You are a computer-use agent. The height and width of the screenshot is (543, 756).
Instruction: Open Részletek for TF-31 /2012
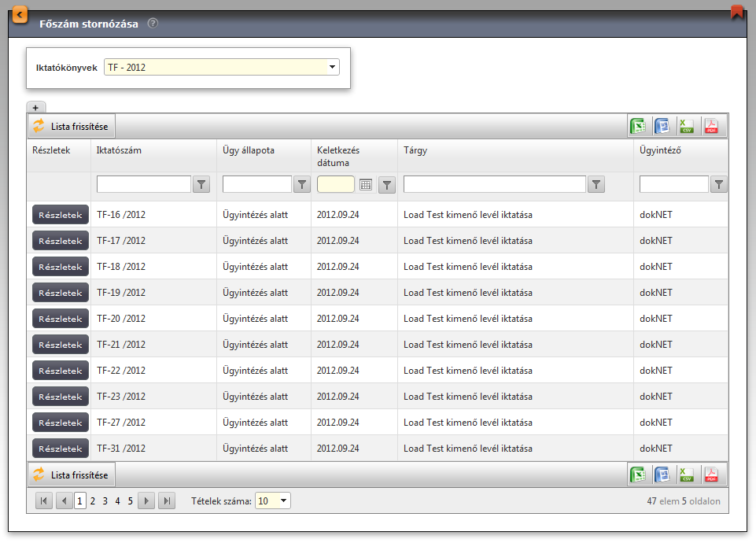[61, 449]
